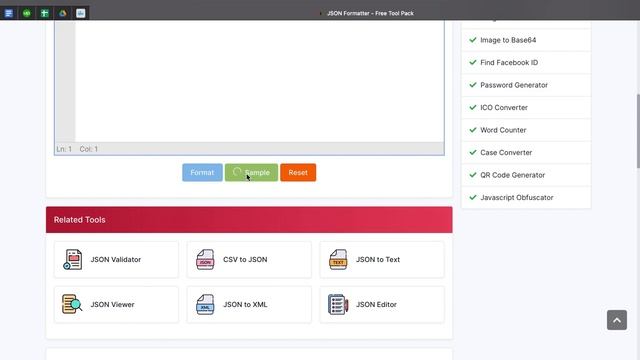Load sample JSON with the Sample button

[251, 172]
